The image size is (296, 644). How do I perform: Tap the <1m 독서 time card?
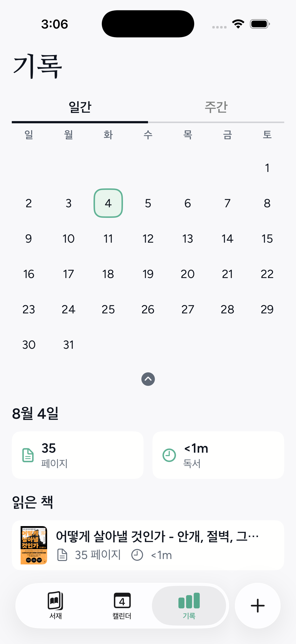(218, 455)
